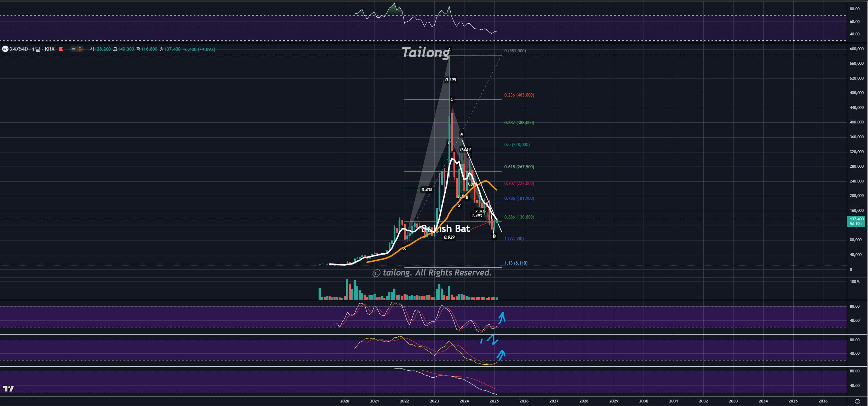
Task: Toggle the gray dash indicator pill
Action: (73, 49)
